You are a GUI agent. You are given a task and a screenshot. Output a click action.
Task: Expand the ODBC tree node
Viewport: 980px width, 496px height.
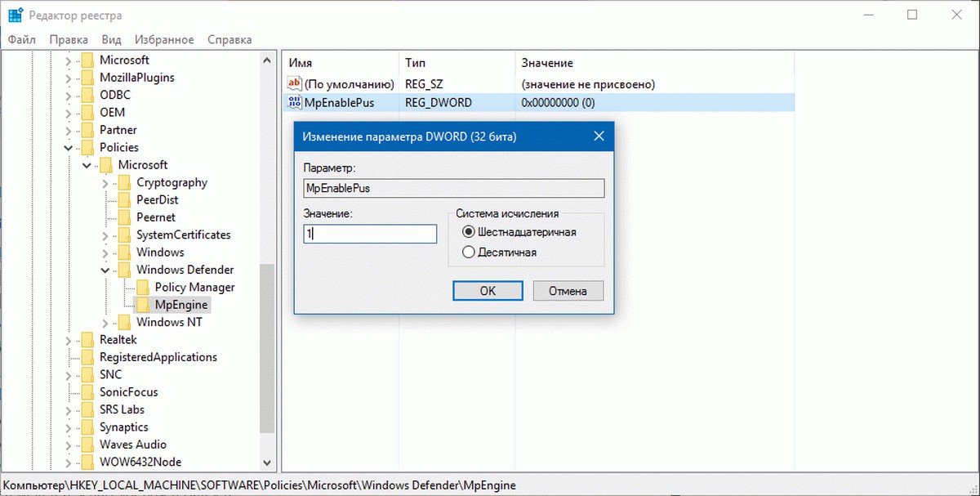68,95
